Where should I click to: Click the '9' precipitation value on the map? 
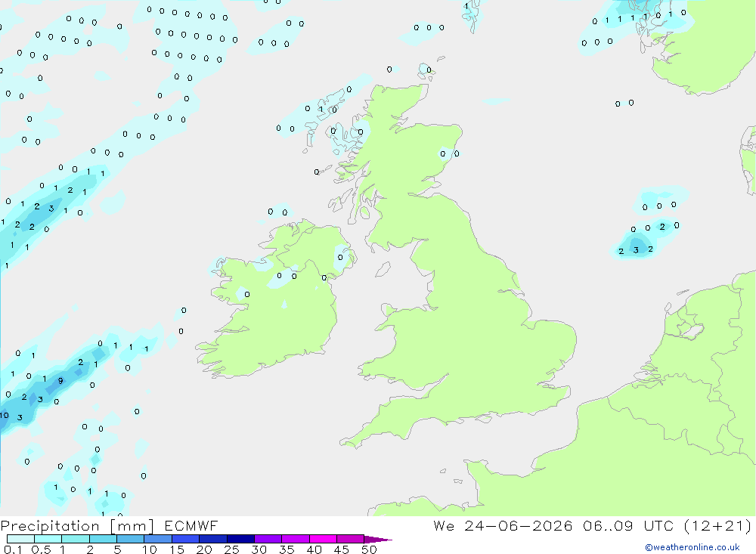pos(60,381)
